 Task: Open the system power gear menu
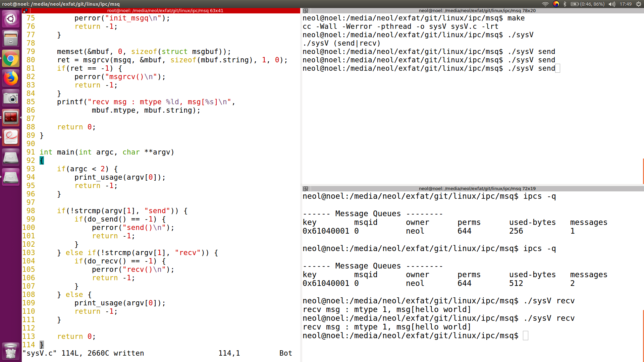point(639,4)
